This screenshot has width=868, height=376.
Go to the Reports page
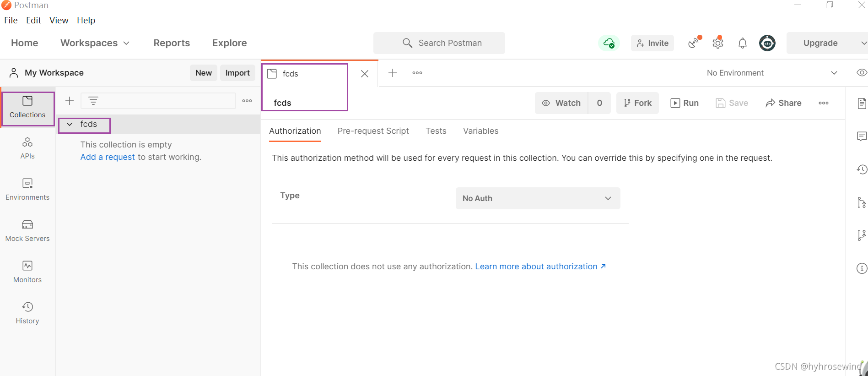click(x=172, y=43)
